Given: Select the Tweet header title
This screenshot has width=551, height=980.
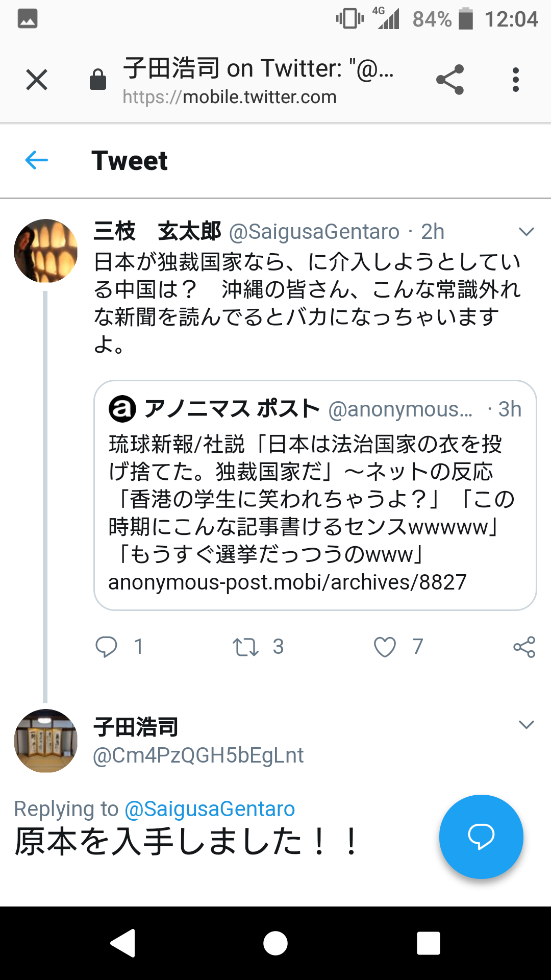Looking at the screenshot, I should pos(129,160).
